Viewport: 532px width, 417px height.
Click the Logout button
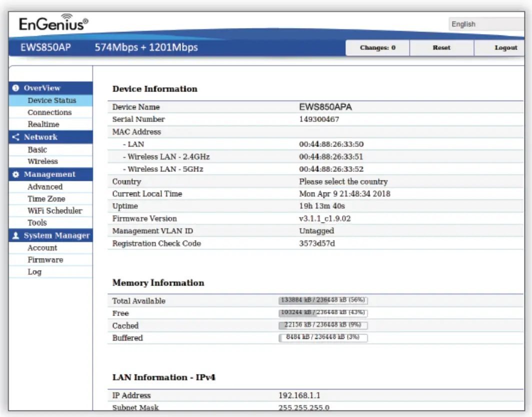coord(505,47)
